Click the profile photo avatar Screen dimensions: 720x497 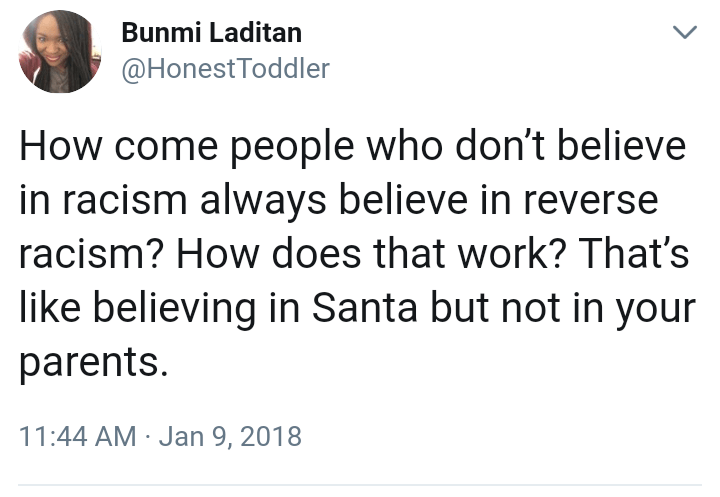pos(58,51)
